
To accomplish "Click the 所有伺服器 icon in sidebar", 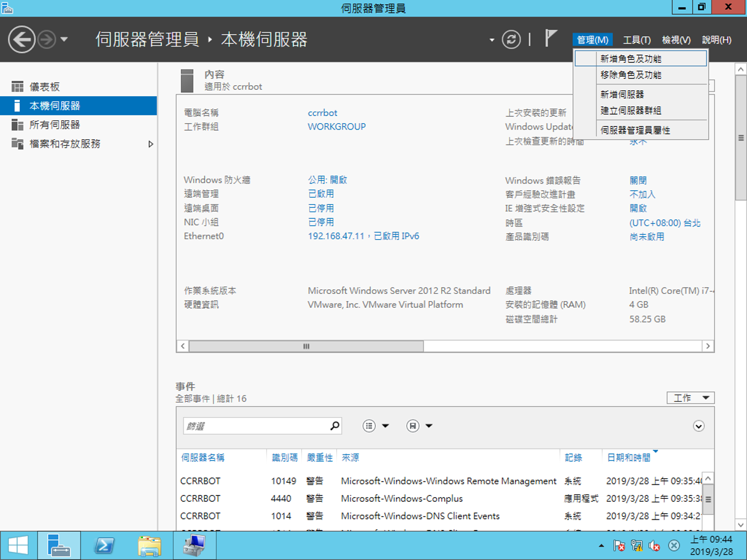I will pyautogui.click(x=17, y=125).
